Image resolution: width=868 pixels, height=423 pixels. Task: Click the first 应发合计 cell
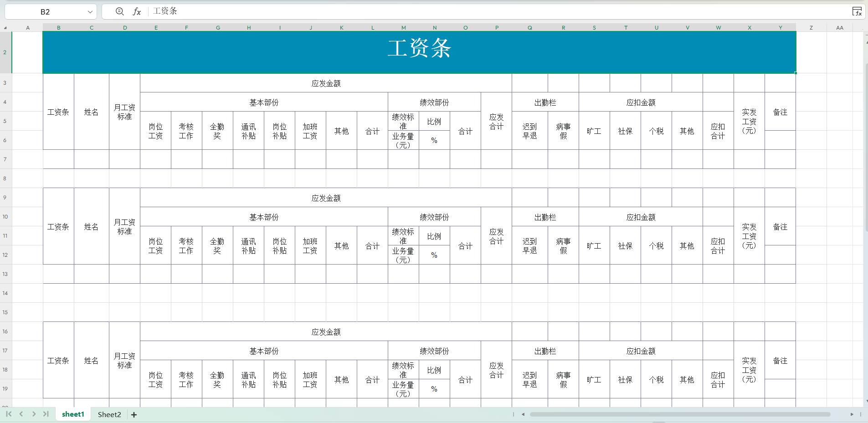(x=496, y=122)
